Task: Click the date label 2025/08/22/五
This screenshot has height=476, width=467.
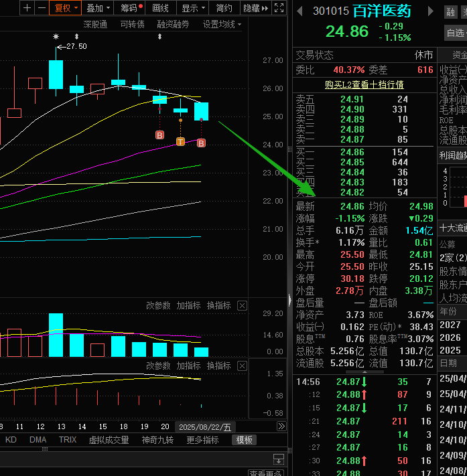Action: (205, 427)
